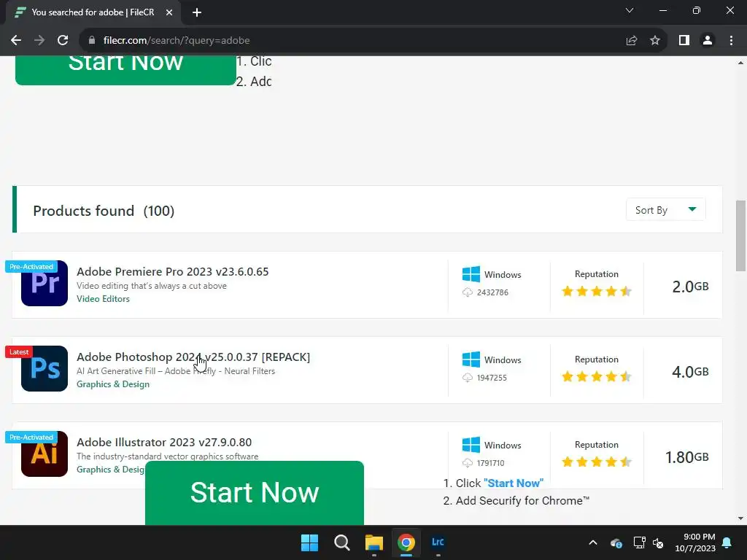Open the Windows Start menu

(309, 542)
